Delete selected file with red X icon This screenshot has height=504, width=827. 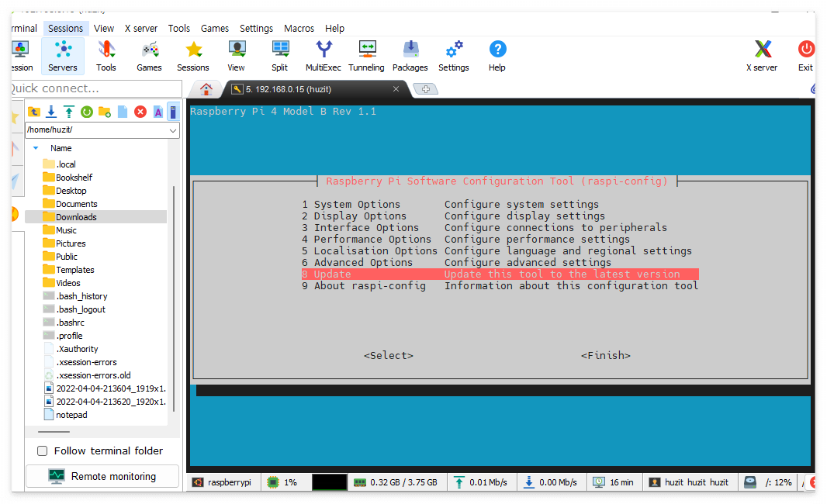click(x=140, y=112)
